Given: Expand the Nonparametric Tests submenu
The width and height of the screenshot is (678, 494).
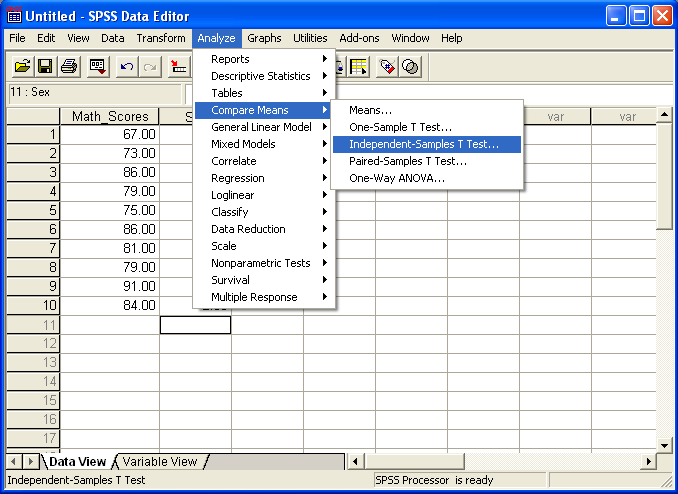Looking at the screenshot, I should (264, 263).
